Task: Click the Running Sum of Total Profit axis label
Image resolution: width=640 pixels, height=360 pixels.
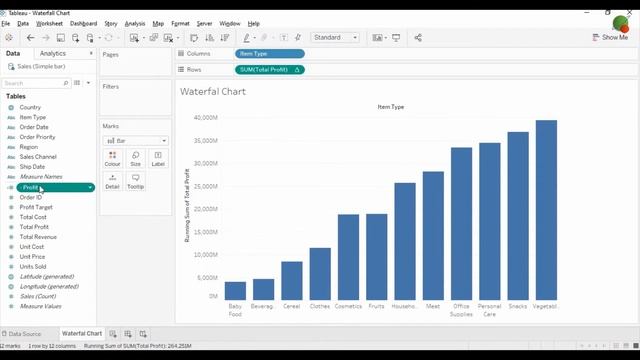Action: pyautogui.click(x=187, y=205)
